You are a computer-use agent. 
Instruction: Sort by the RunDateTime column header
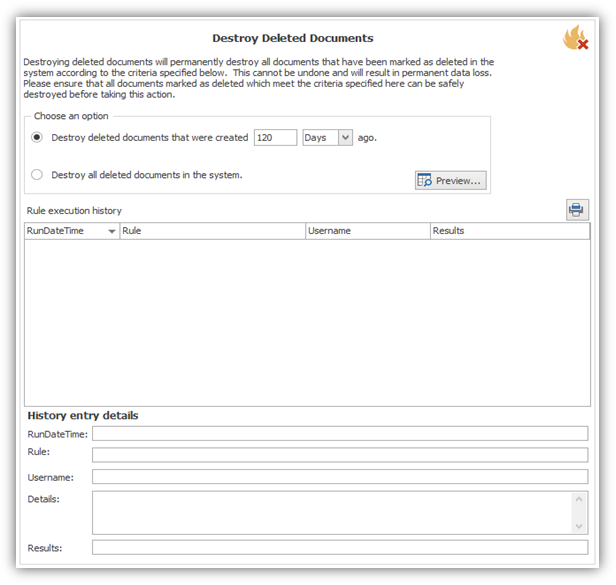coord(72,231)
